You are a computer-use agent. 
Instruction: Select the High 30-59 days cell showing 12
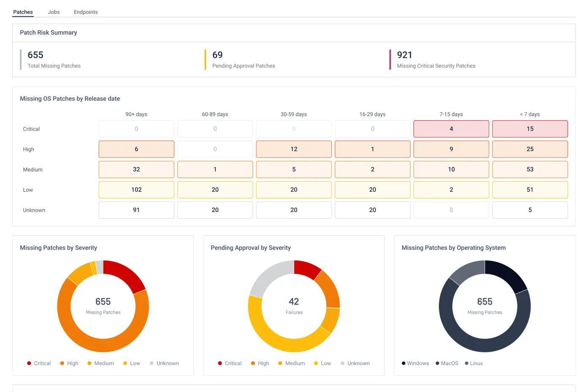294,149
